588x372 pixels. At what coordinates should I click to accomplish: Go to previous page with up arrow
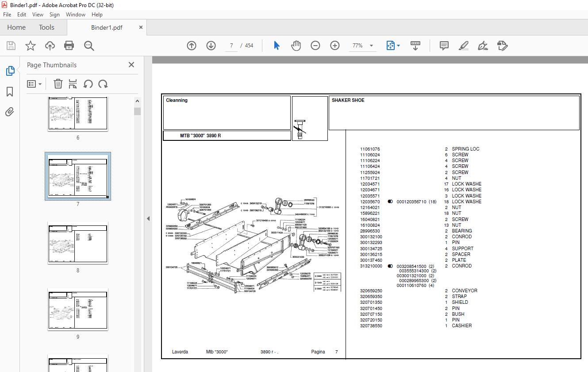[192, 46]
